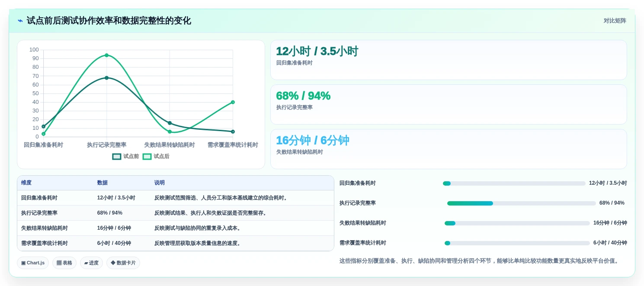
Task: Click the 试点后 data point at 需求覆盖率统计耗时
Action: [233, 102]
